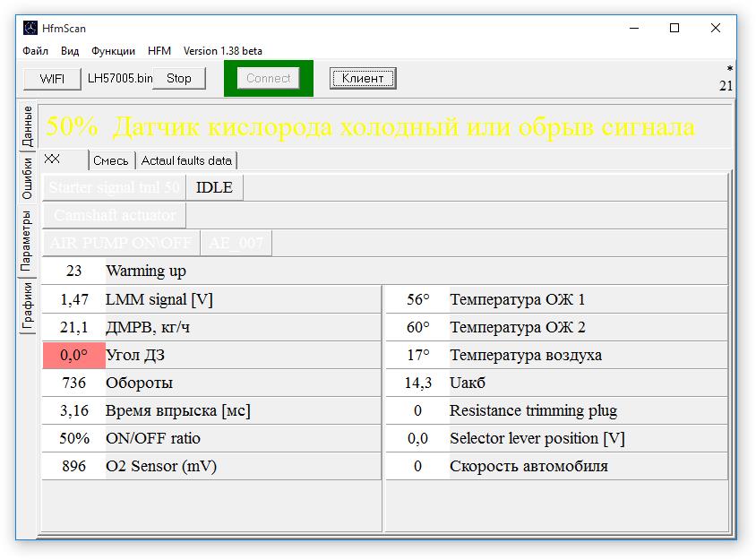The image size is (756, 560).
Task: Open the Файл menu
Action: click(x=36, y=51)
